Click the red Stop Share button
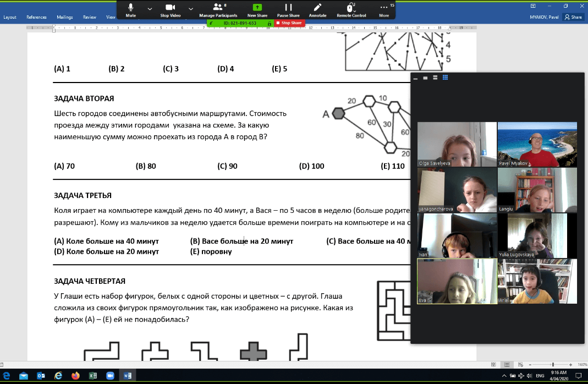Viewport: 588px width, 384px height. pyautogui.click(x=289, y=23)
